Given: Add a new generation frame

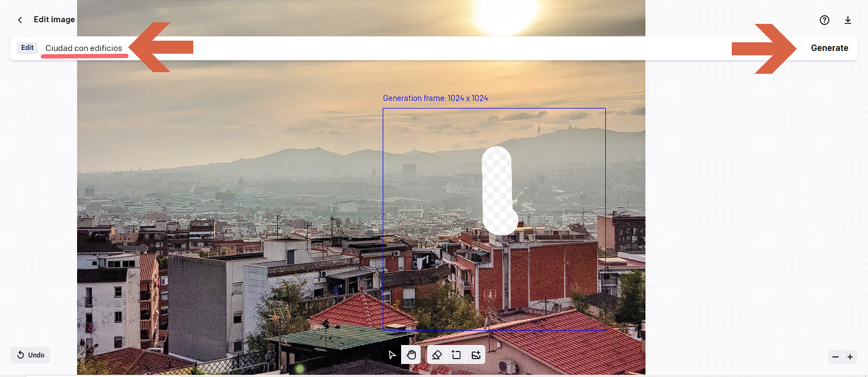Looking at the screenshot, I should click(x=457, y=355).
